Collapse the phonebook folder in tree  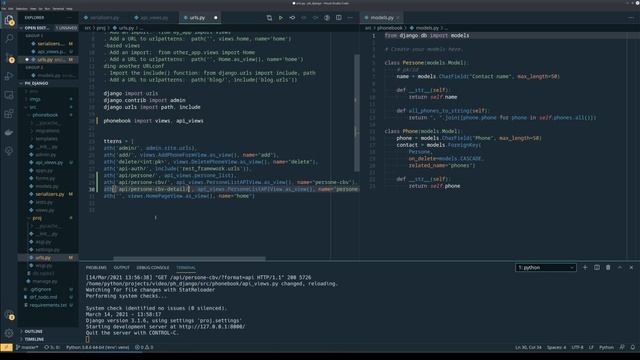pyautogui.click(x=48, y=115)
